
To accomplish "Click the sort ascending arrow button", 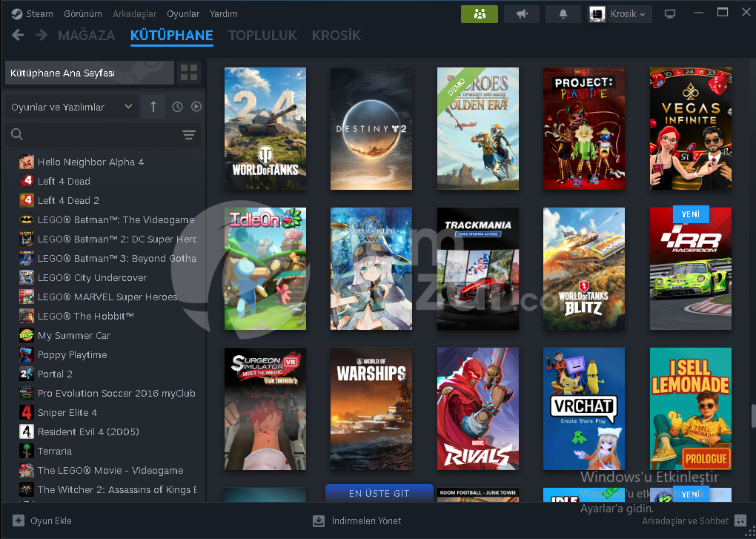I will coord(153,107).
